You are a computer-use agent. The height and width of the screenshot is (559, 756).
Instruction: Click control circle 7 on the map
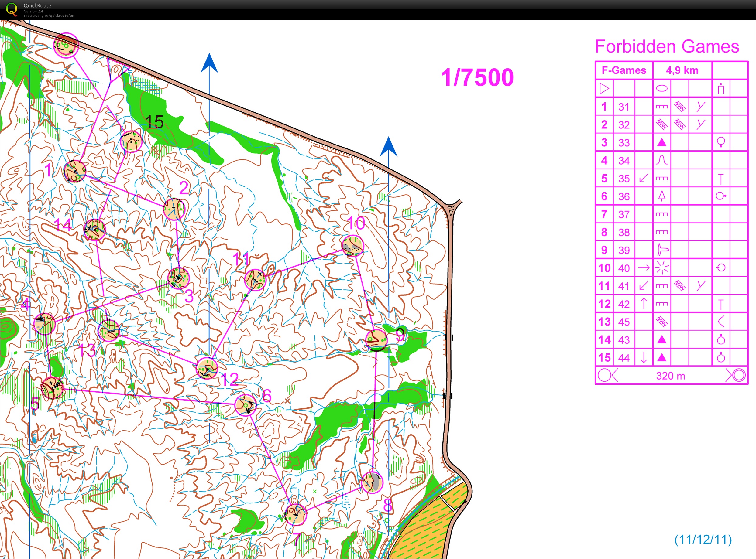click(296, 515)
